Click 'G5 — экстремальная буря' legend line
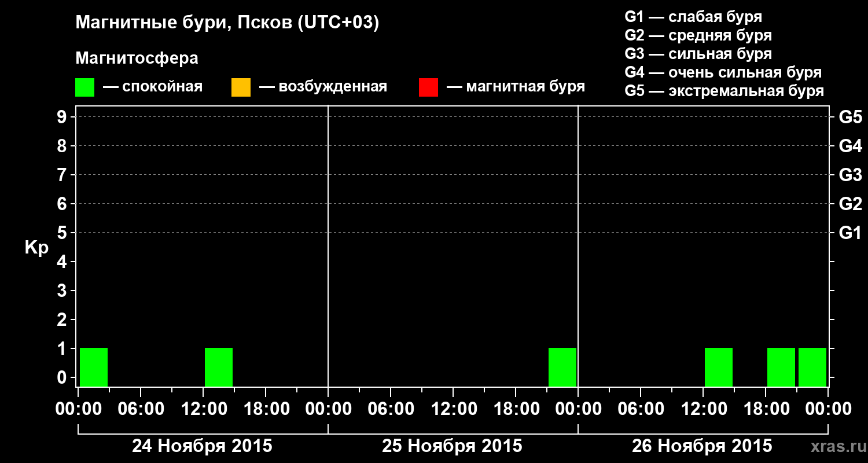This screenshot has height=463, width=868. (724, 91)
